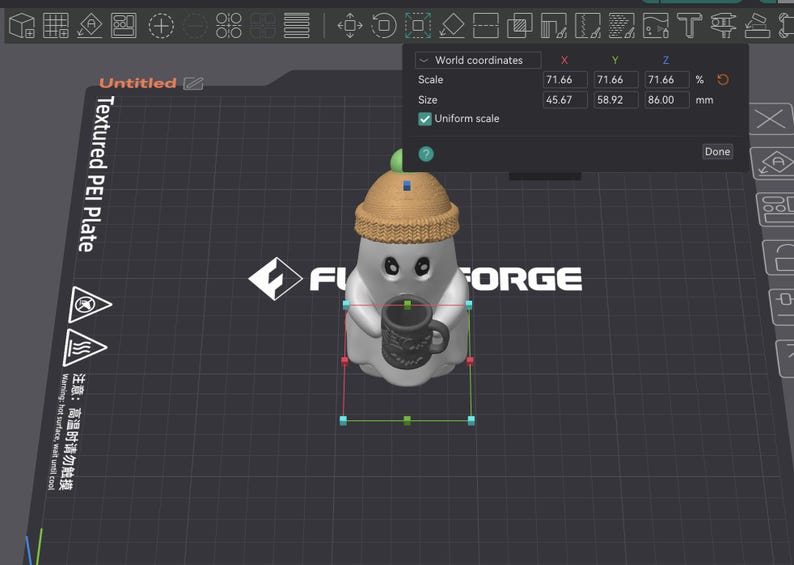Click the Scale Z percentage field
Image resolution: width=794 pixels, height=565 pixels.
(667, 79)
